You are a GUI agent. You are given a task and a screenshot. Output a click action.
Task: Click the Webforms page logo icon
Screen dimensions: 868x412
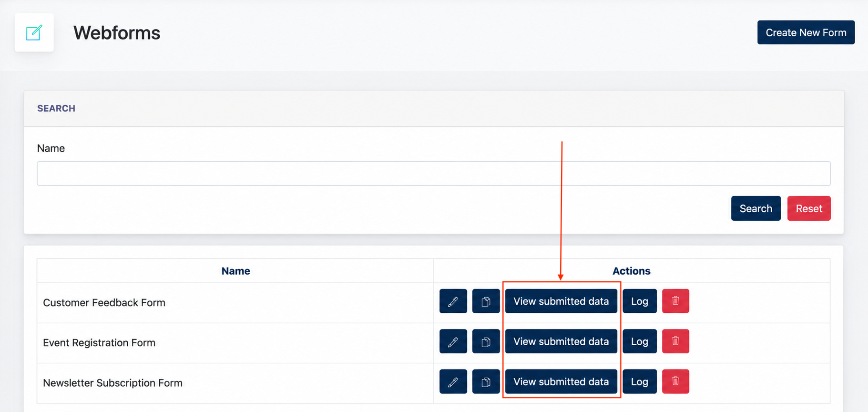(x=34, y=32)
